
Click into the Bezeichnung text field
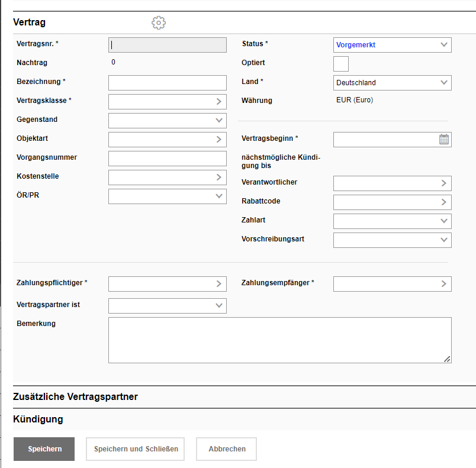tap(167, 83)
